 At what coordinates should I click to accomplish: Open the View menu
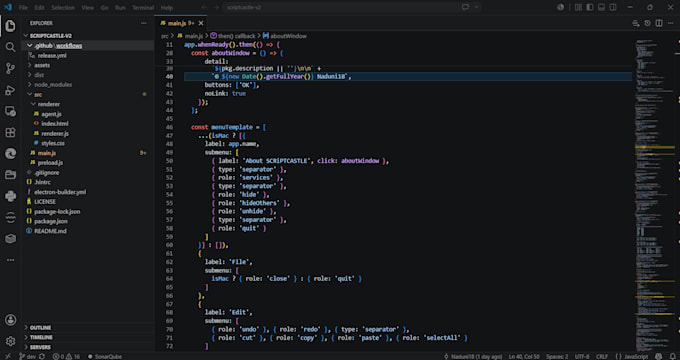click(88, 7)
